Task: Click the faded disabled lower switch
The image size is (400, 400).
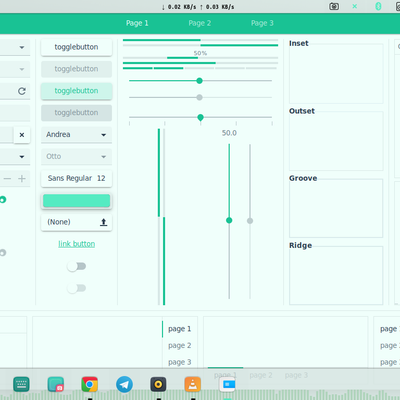Action: coord(77,288)
